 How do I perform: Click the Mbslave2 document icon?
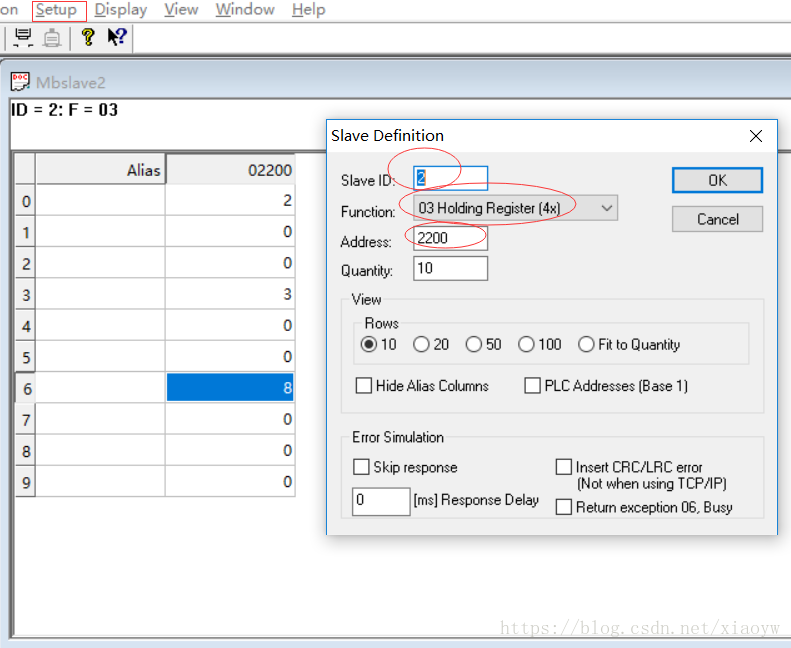pyautogui.click(x=20, y=82)
